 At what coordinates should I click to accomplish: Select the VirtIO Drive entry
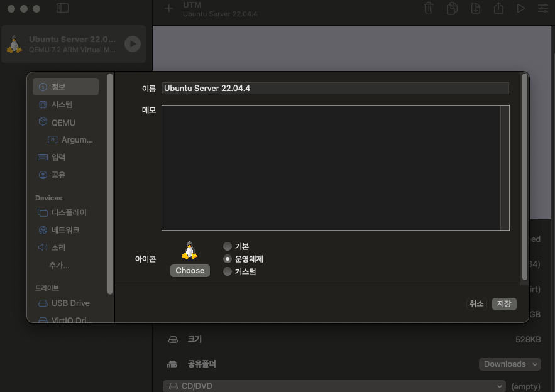click(x=65, y=320)
